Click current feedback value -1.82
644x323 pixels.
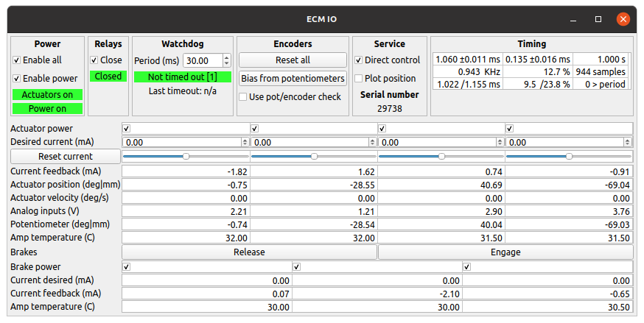coord(186,171)
